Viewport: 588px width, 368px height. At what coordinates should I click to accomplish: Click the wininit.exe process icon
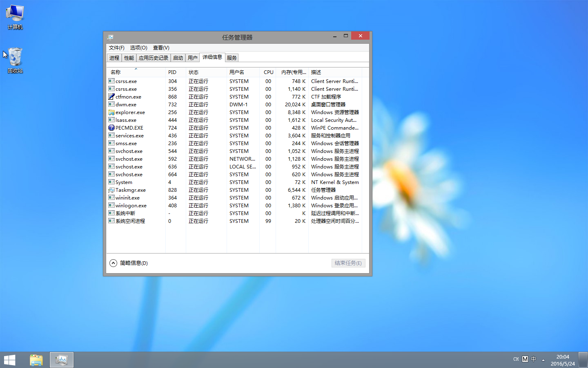[x=111, y=197]
